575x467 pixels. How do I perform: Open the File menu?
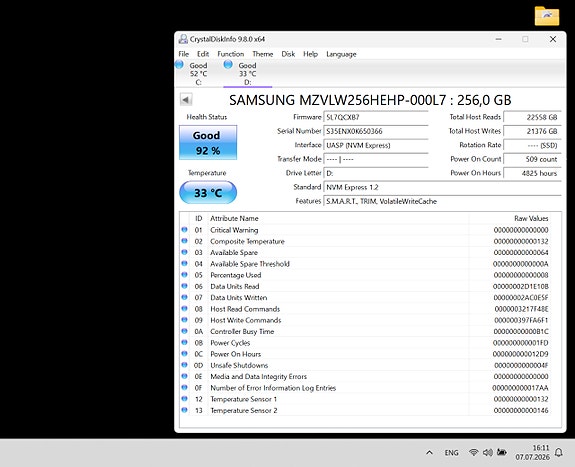[183, 54]
